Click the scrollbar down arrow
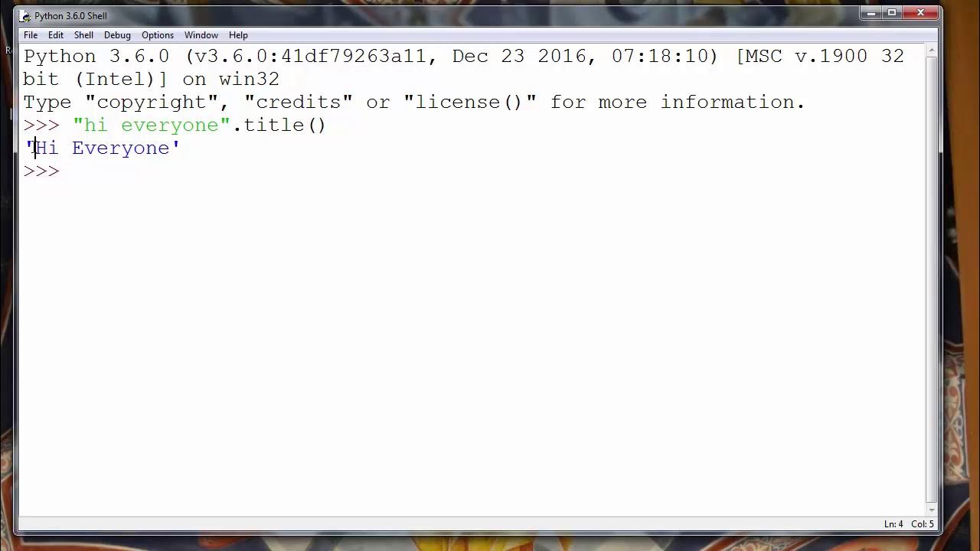980x551 pixels. click(x=932, y=510)
